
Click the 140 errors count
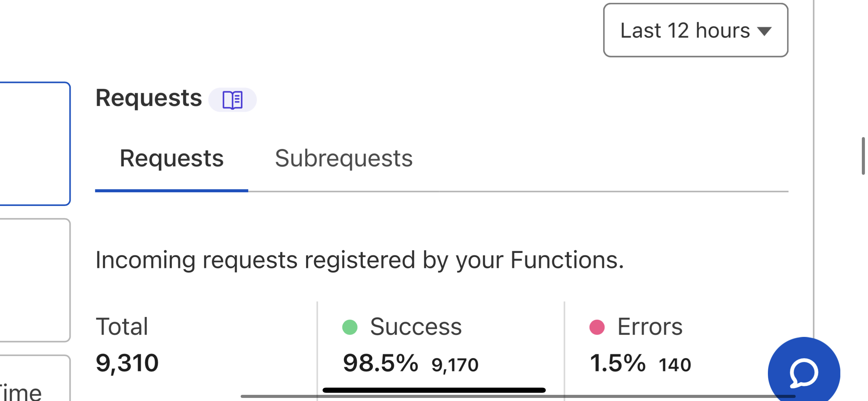pos(674,364)
